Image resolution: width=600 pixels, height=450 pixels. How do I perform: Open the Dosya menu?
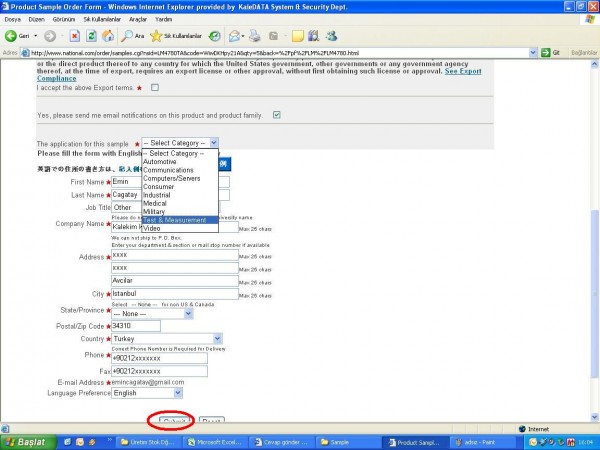coord(13,19)
